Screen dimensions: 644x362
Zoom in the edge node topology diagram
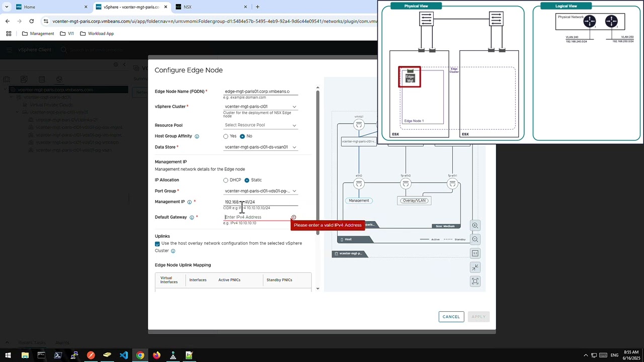click(475, 225)
